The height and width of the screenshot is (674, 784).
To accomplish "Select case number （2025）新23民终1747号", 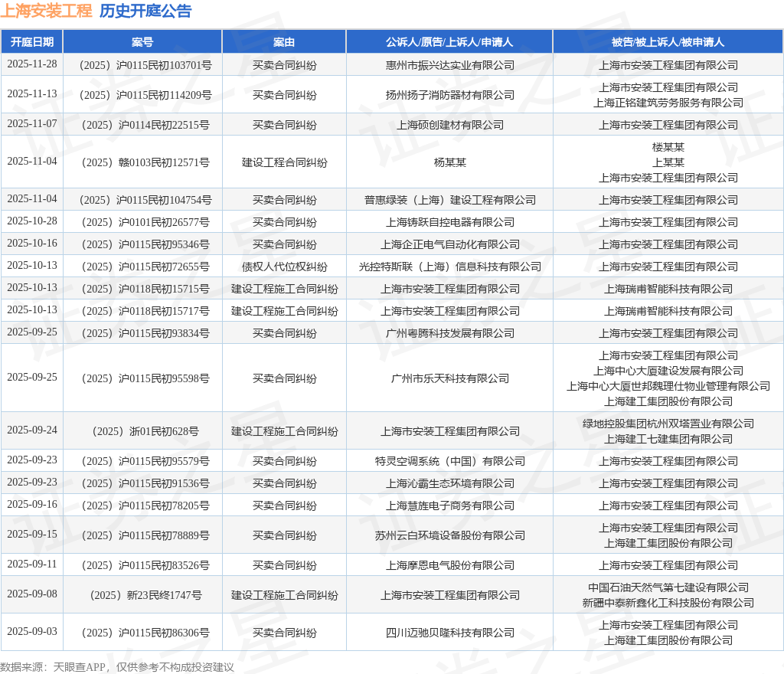I will pyautogui.click(x=142, y=596).
